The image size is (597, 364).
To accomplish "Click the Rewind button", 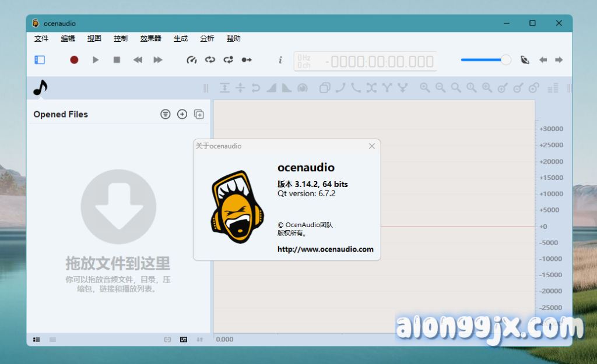I will [x=138, y=59].
